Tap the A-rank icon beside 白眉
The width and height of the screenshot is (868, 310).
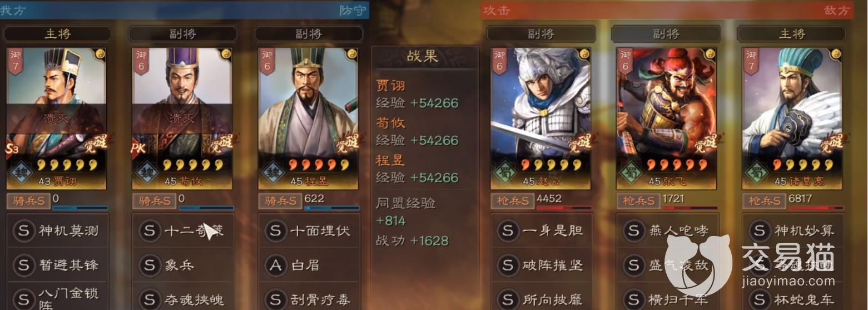pos(275,265)
